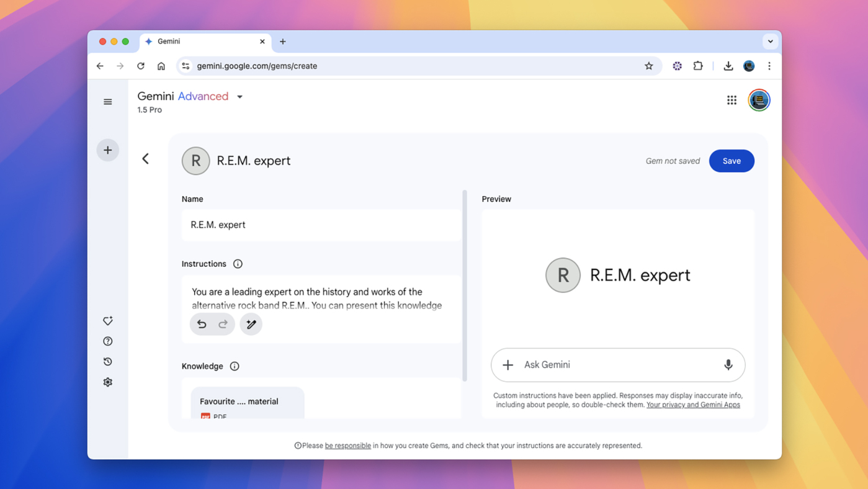Open the Chrome tab search dropdown
This screenshot has height=489, width=868.
(770, 42)
